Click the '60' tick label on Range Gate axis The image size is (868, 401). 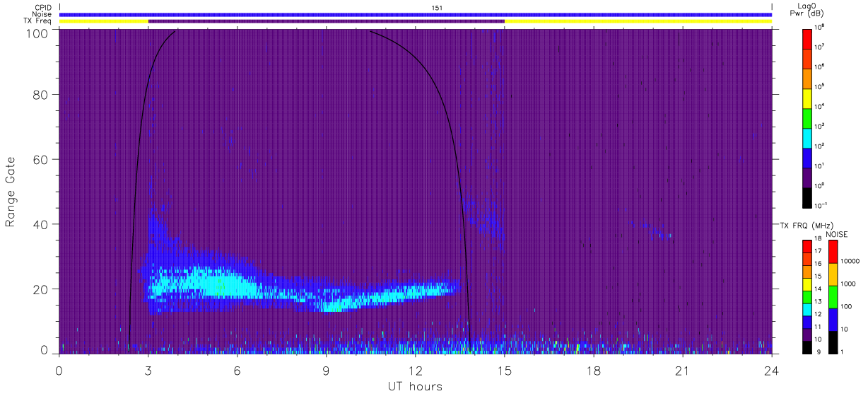(x=41, y=159)
